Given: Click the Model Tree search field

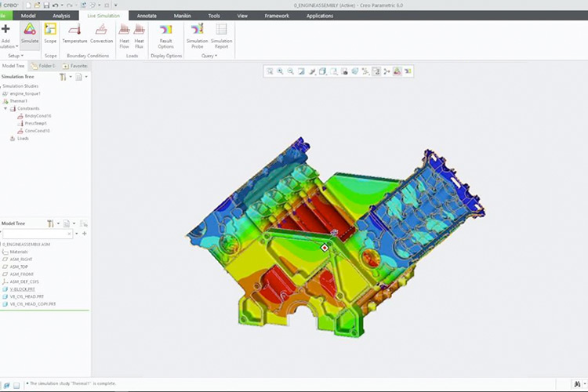Looking at the screenshot, I should click(x=37, y=234).
